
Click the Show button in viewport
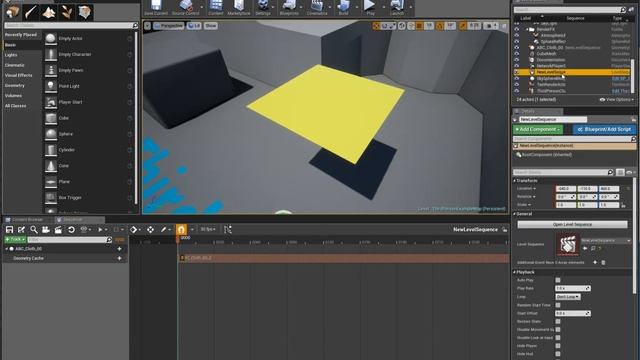point(211,26)
